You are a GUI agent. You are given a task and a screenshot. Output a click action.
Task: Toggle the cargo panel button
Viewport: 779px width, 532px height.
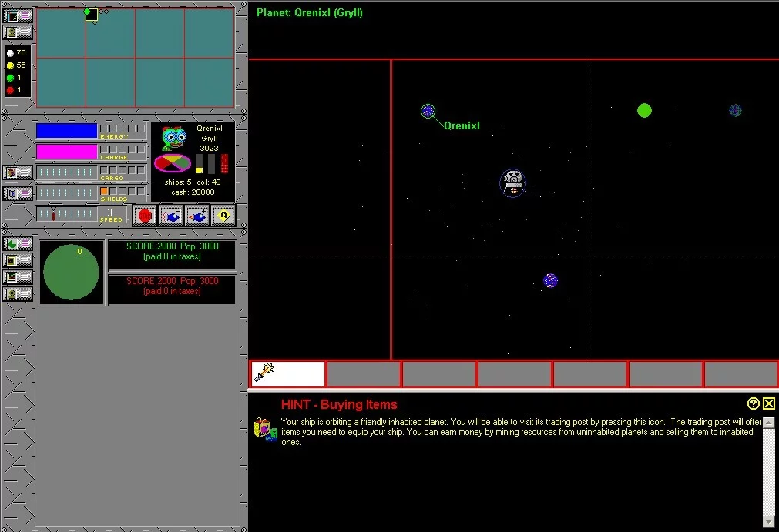pyautogui.click(x=18, y=172)
